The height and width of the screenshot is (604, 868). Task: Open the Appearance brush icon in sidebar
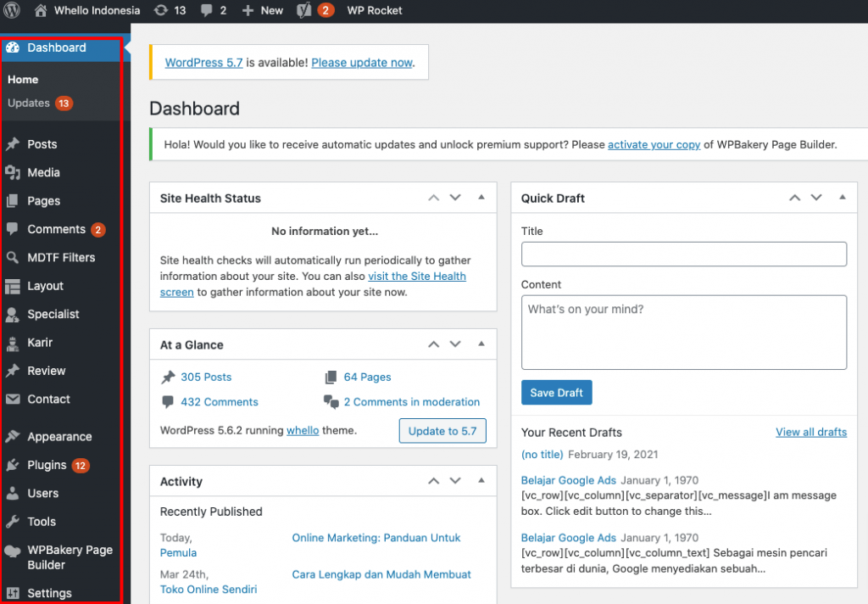pyautogui.click(x=13, y=437)
